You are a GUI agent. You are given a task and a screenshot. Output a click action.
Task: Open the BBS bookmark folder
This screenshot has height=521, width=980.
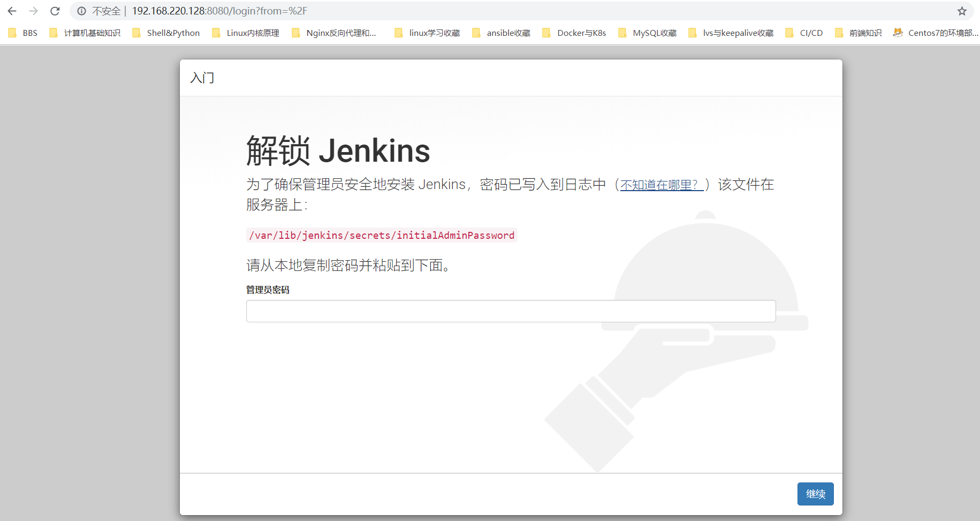[x=23, y=33]
